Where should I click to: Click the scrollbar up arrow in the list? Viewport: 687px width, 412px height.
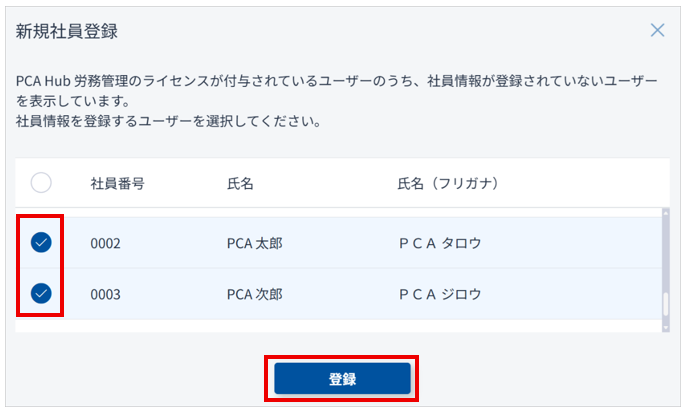click(x=665, y=213)
